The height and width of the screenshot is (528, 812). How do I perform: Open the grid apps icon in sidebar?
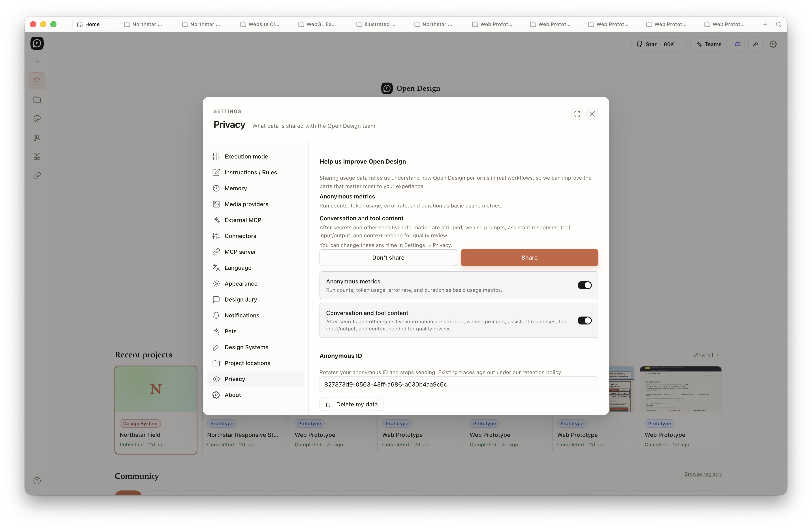[x=37, y=157]
